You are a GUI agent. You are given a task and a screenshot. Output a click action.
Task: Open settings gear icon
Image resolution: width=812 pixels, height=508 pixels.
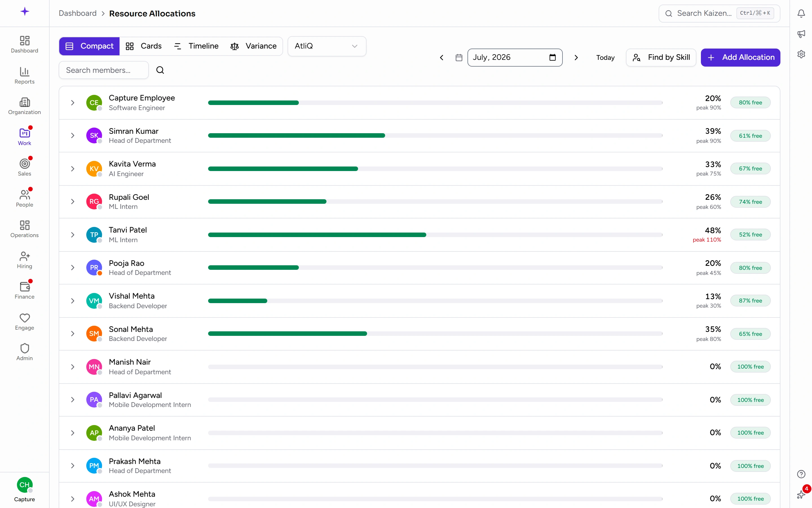click(801, 54)
